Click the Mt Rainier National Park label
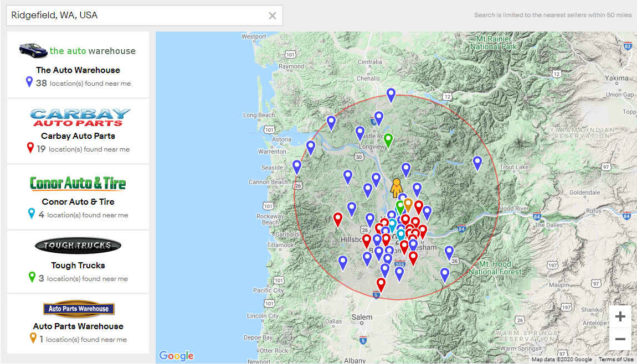Viewport: 637px width, 364px height. tap(494, 43)
